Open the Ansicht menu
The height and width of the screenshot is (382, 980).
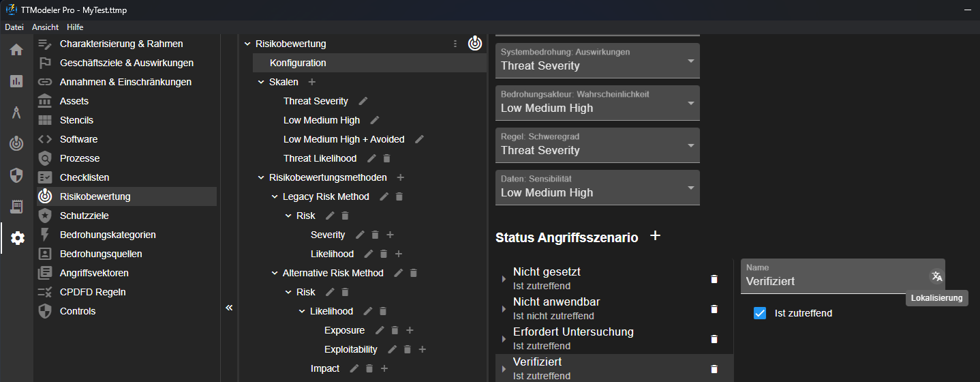tap(45, 27)
